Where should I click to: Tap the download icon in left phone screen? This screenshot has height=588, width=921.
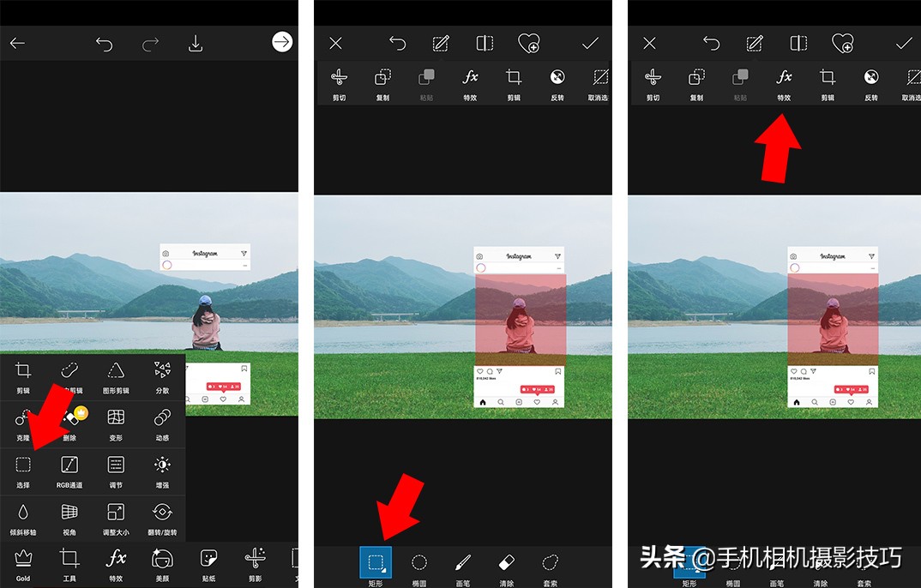(x=196, y=44)
